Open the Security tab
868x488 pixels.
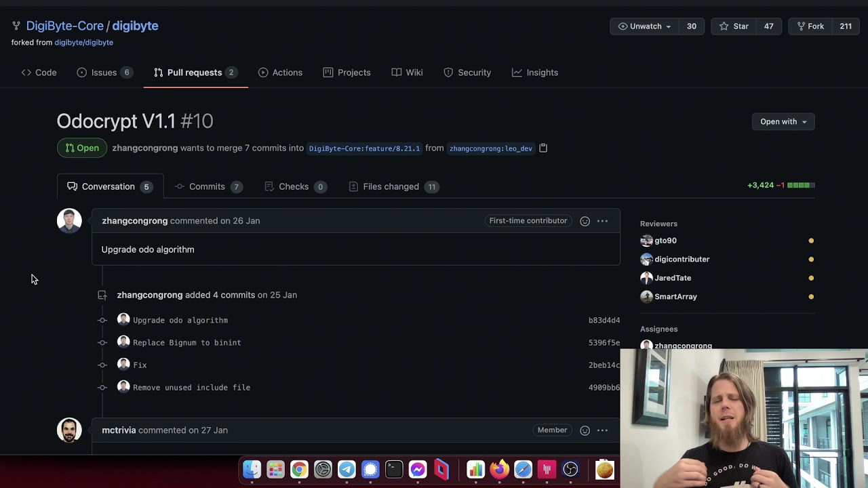467,73
